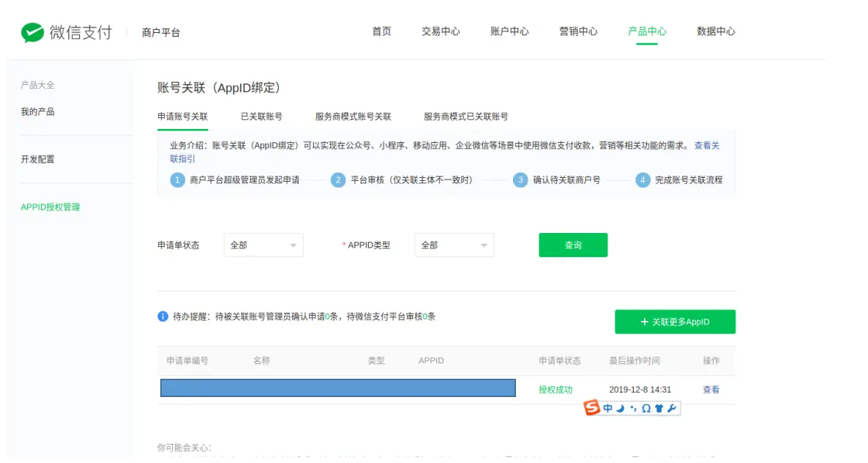The width and height of the screenshot is (868, 463).
Task: Switch to the 服务商模式账号关联 tab
Action: point(353,116)
